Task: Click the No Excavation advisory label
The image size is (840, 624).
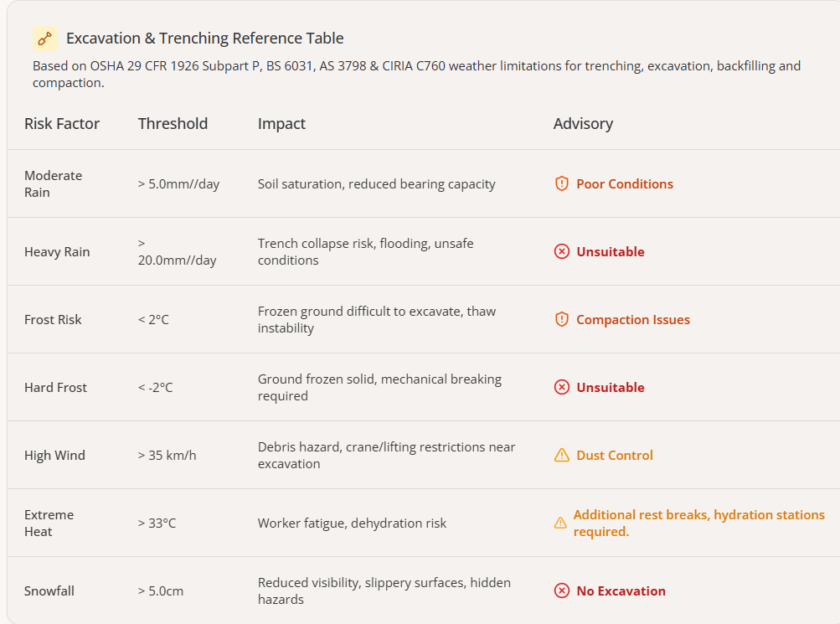Action: coord(621,590)
